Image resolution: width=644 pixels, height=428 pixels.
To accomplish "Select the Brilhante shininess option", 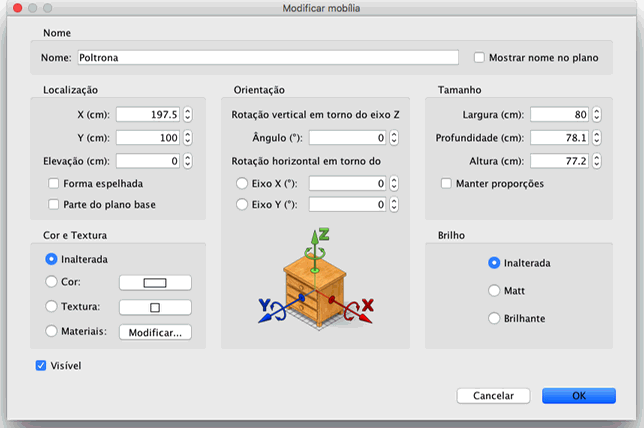I will [494, 318].
